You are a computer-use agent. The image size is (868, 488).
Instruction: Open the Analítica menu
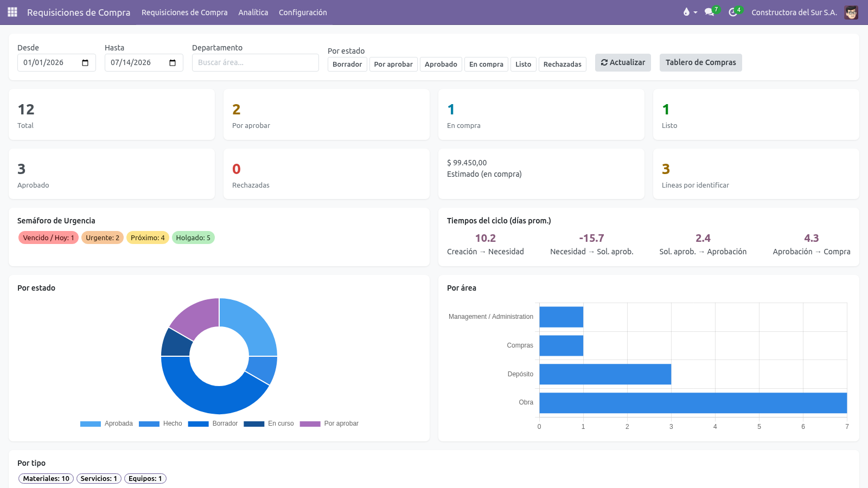tap(253, 12)
